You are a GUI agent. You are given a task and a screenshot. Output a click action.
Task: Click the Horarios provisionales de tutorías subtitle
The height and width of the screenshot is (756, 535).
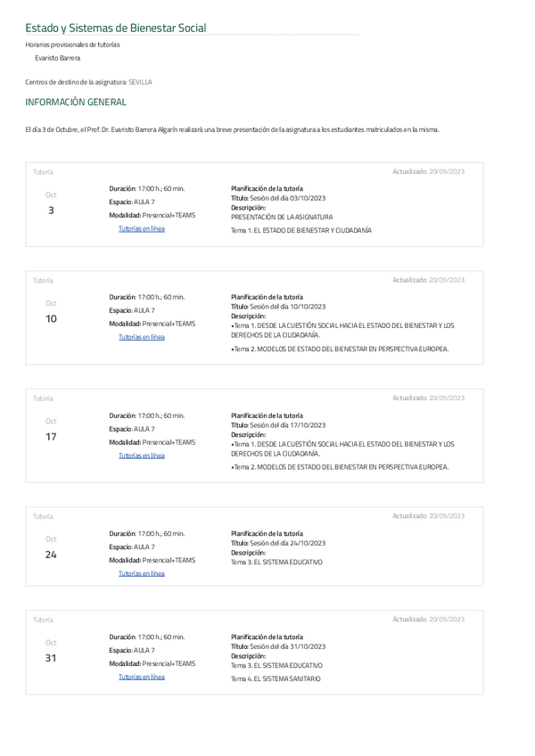(72, 45)
